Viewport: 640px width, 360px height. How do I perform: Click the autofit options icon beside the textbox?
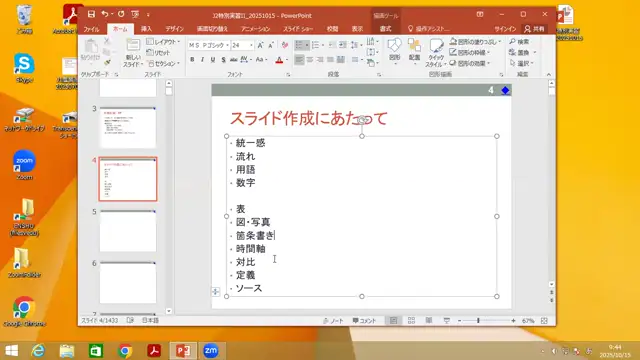click(x=216, y=291)
